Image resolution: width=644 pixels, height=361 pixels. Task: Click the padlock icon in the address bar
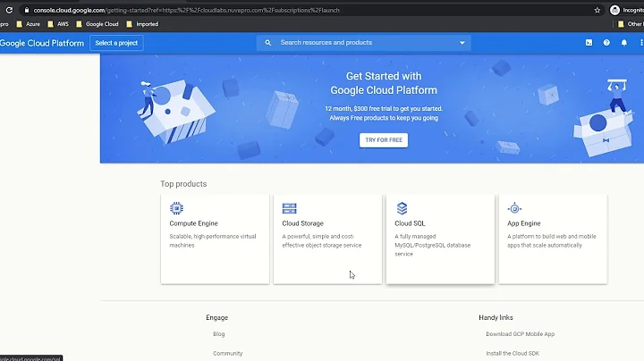27,10
